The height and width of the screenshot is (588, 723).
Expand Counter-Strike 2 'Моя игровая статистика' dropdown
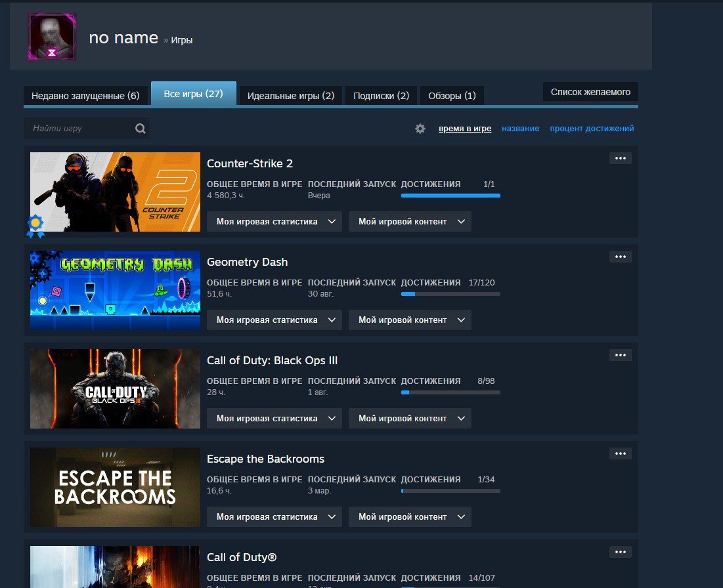pyautogui.click(x=274, y=222)
